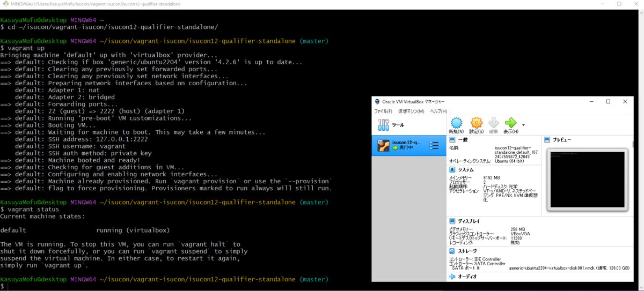The image size is (644, 291).
Task: Click the Show (表示) green arrow icon
Action: tap(510, 123)
